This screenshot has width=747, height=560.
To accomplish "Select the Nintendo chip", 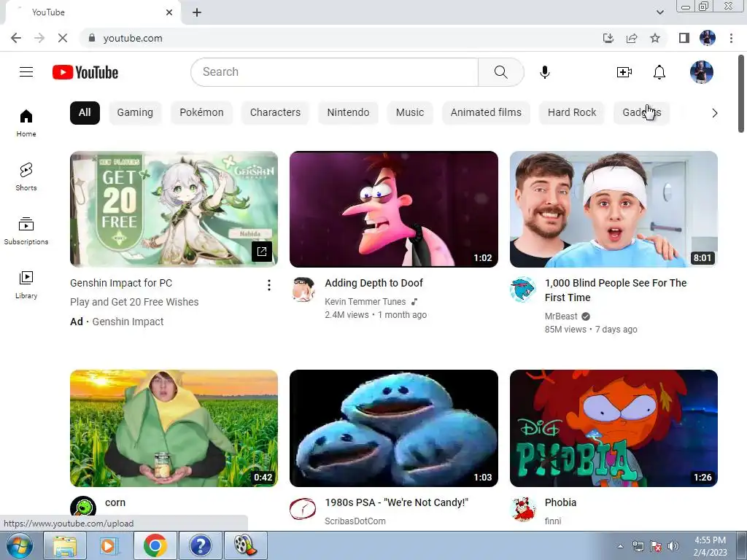I will (x=348, y=113).
